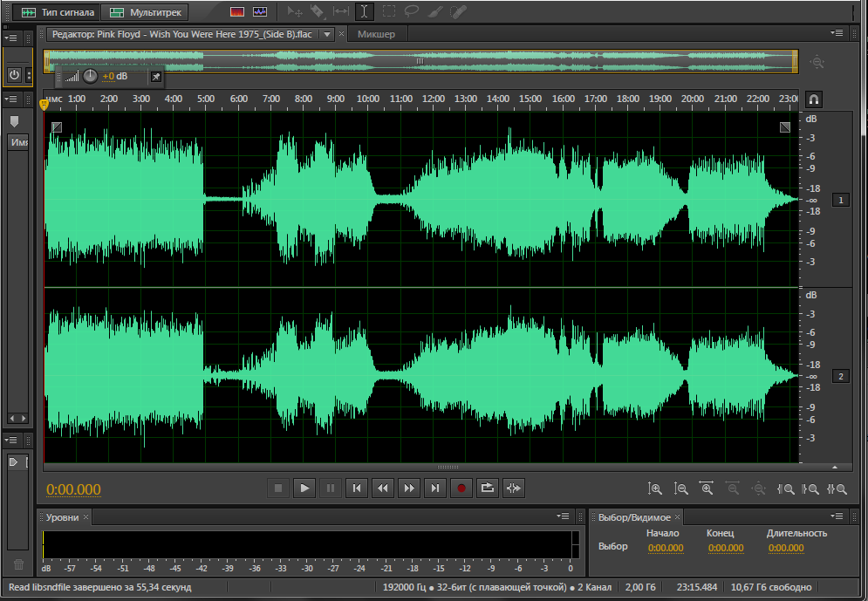Viewport: 868px width, 601px height.
Task: Select the Spot Healing Brush tool
Action: (458, 11)
